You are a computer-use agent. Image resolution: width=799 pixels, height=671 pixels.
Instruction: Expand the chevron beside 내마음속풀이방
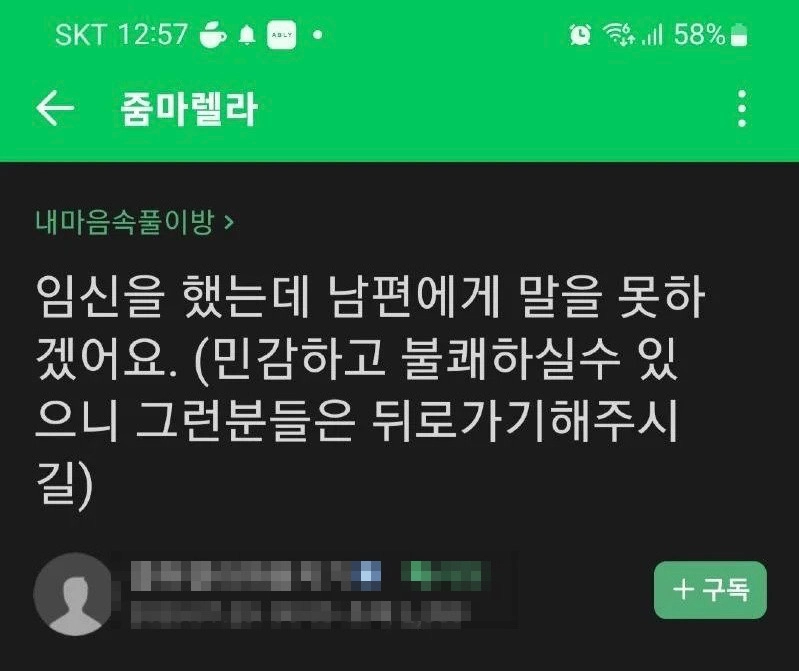pyautogui.click(x=229, y=223)
